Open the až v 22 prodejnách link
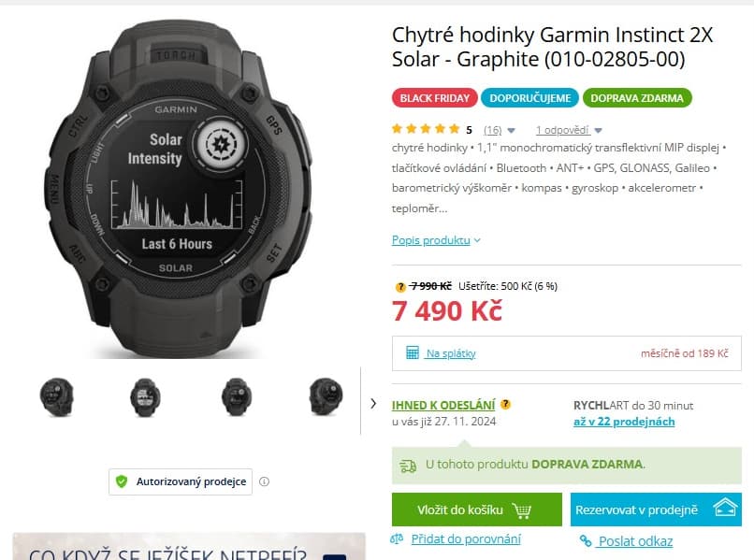The width and height of the screenshot is (754, 560). tap(624, 422)
